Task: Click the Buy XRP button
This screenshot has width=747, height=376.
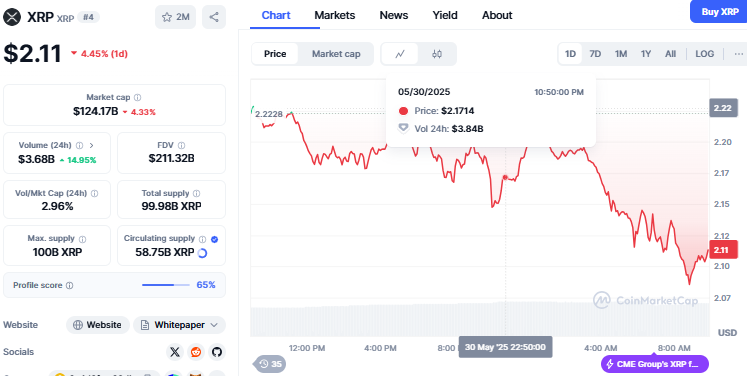Action: coord(719,12)
